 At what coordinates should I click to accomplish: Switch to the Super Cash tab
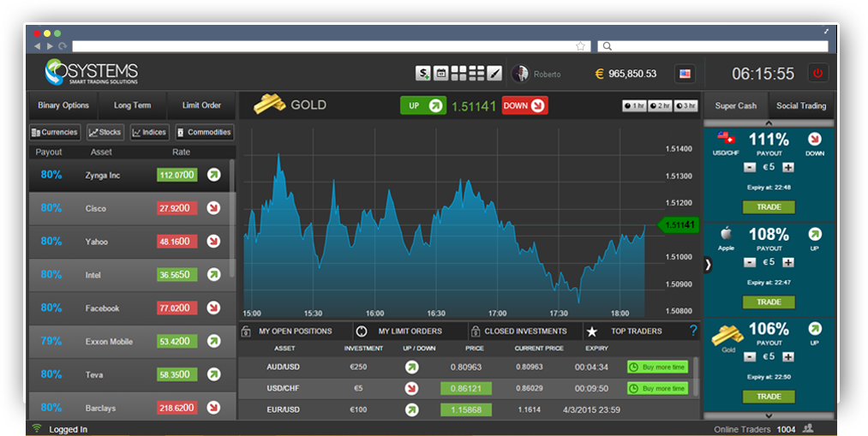coord(736,105)
